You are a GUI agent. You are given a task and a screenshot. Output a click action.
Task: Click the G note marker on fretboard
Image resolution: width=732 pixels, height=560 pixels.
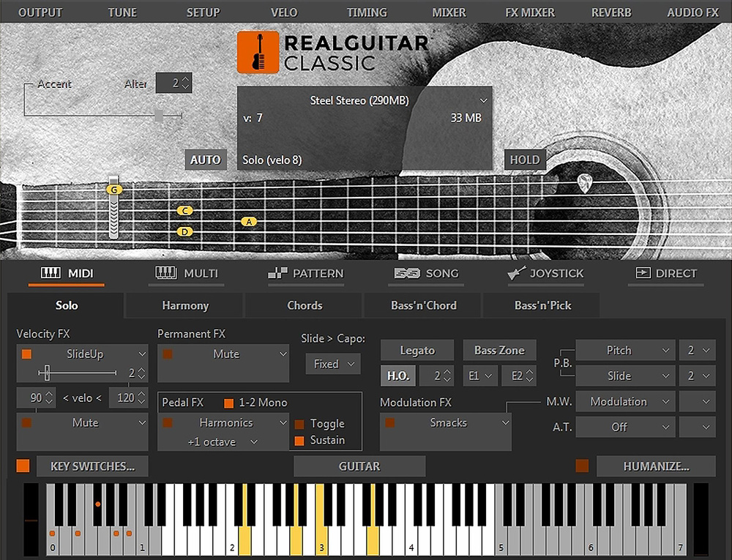[114, 190]
